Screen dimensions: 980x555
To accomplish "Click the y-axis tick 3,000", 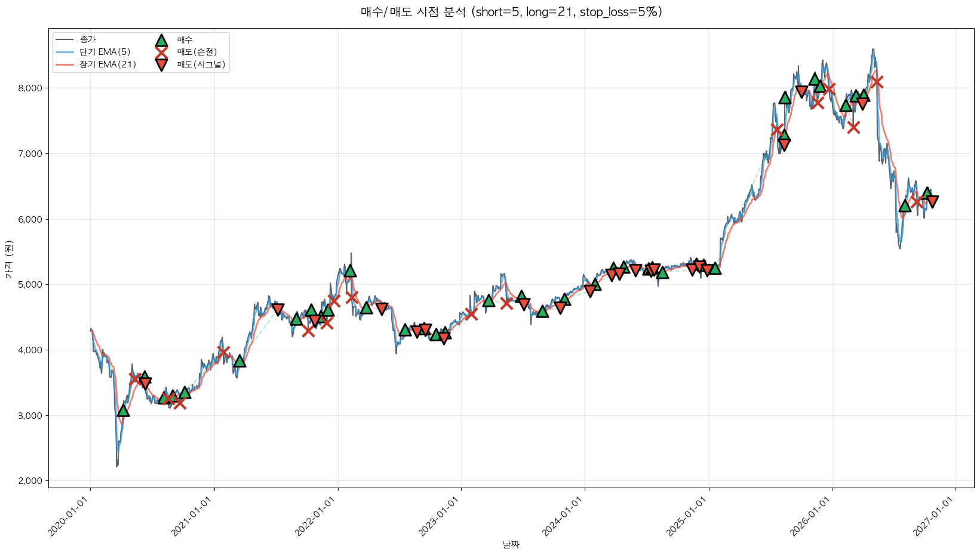I will pyautogui.click(x=30, y=416).
